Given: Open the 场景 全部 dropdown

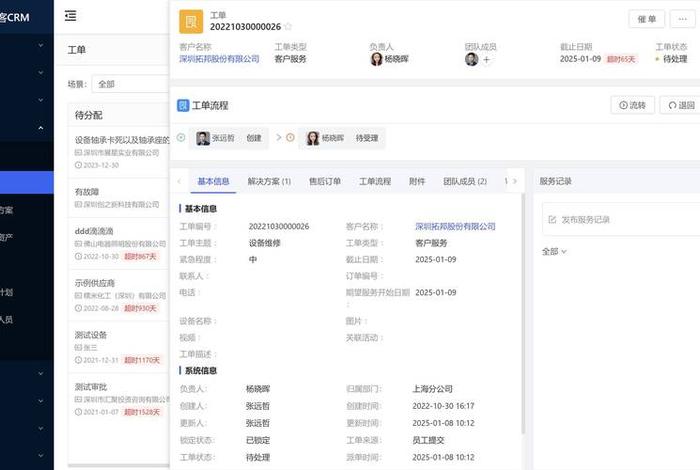Looking at the screenshot, I should 130,84.
